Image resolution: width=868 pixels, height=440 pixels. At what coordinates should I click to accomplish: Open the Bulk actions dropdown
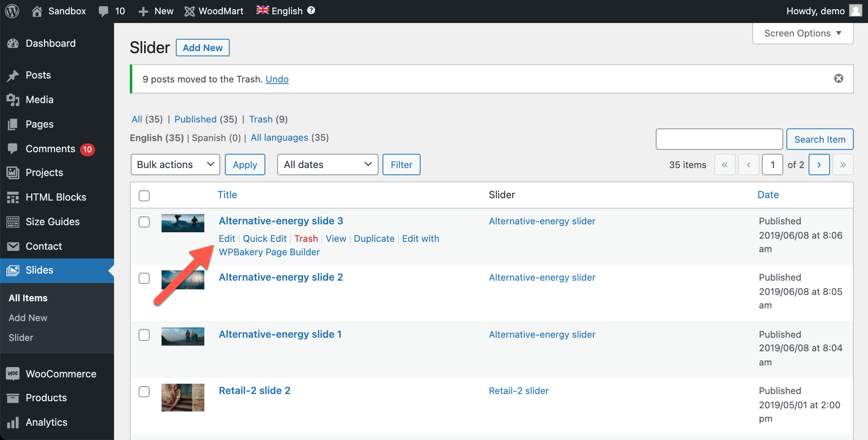(x=175, y=165)
